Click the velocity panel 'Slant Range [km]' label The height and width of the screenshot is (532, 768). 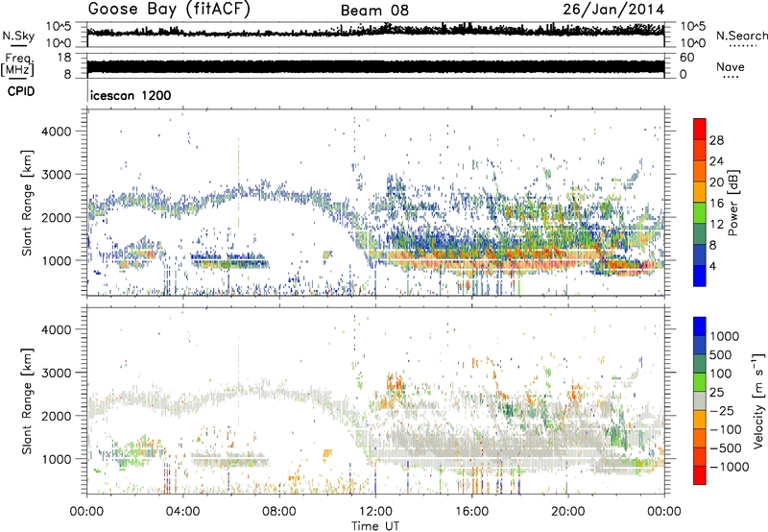coord(27,400)
